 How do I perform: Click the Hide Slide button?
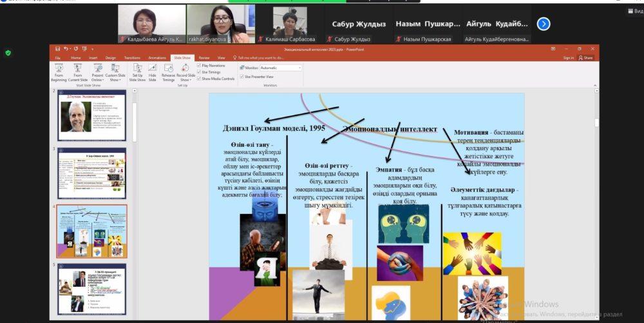[x=153, y=72]
